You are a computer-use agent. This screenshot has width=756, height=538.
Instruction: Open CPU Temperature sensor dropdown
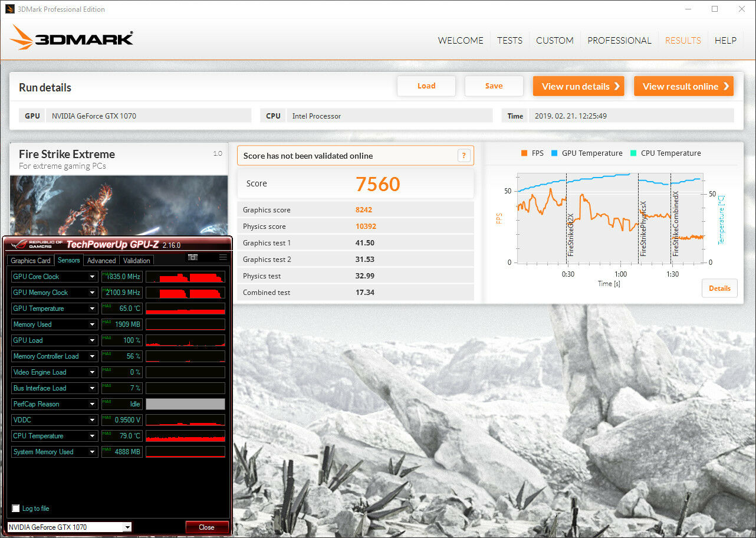click(x=93, y=436)
